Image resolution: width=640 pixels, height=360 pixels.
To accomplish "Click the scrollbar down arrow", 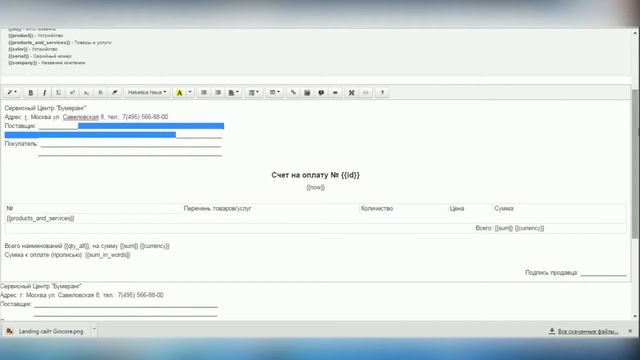I will point(635,316).
